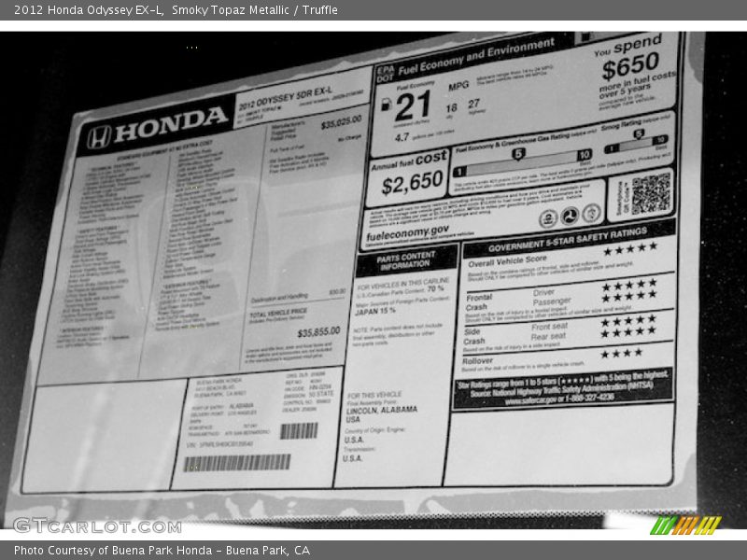Click "GOVERNMENT 5-STAR SAFETY RATINGS" heading
Image resolution: width=747 pixels, height=560 pixels.
pos(568,240)
